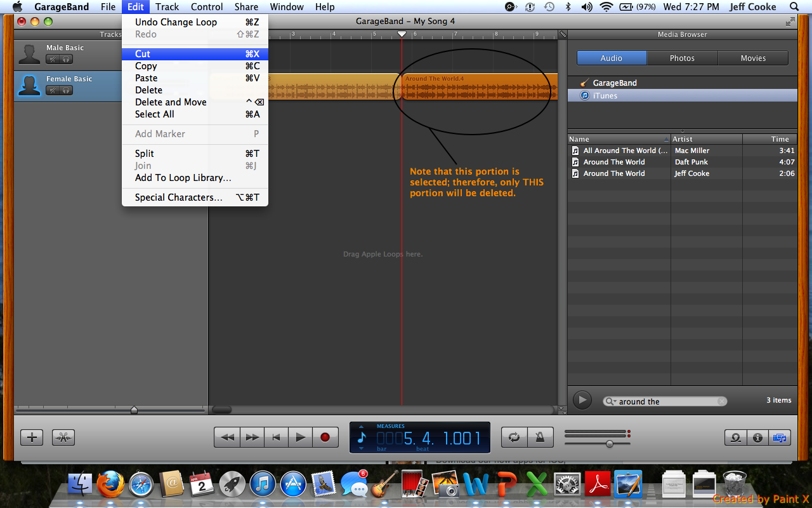Clear the media search field
This screenshot has height=508, width=812.
pos(721,401)
